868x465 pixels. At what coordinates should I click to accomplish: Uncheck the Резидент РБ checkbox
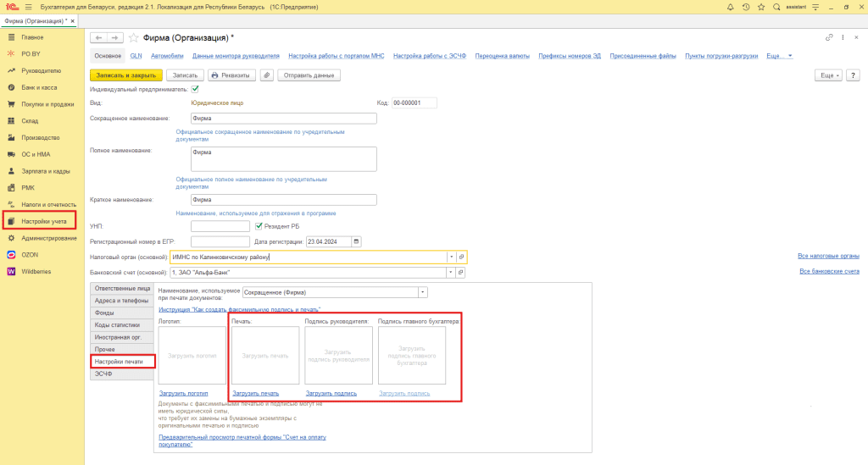(259, 226)
